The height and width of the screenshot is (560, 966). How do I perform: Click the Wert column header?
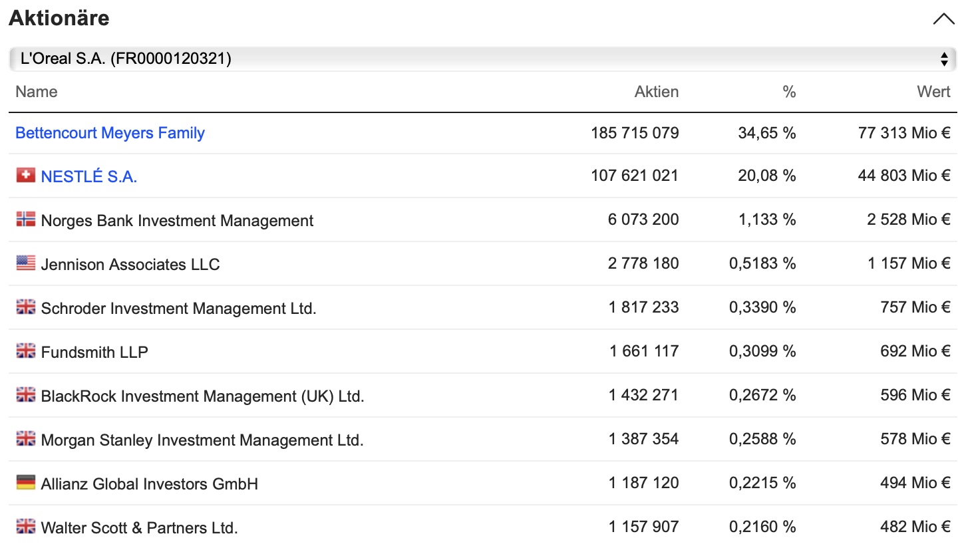[x=933, y=92]
